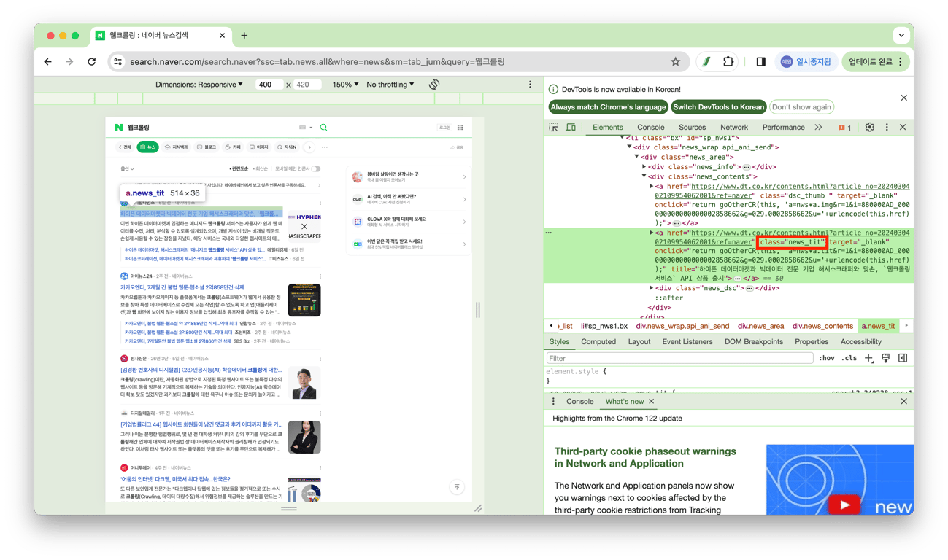Toggle the Chrome side panel
Viewport: 948px width, 560px height.
[x=760, y=62]
